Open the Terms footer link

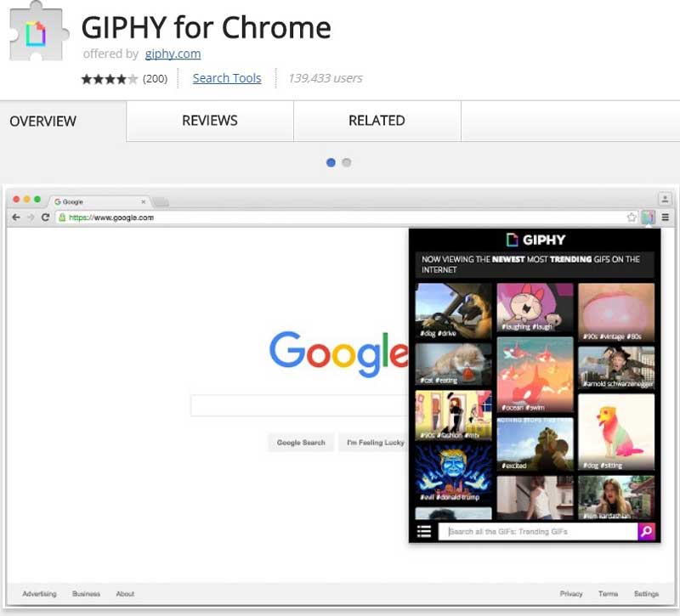pyautogui.click(x=608, y=594)
